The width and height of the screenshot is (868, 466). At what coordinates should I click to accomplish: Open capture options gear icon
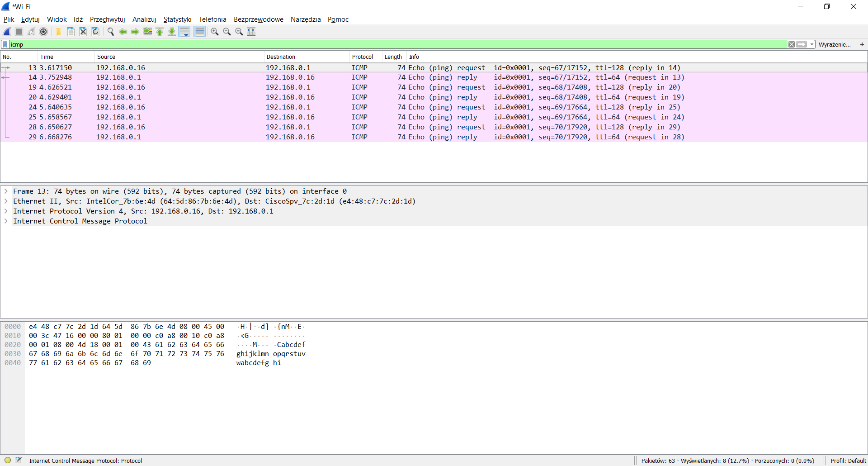pyautogui.click(x=43, y=32)
